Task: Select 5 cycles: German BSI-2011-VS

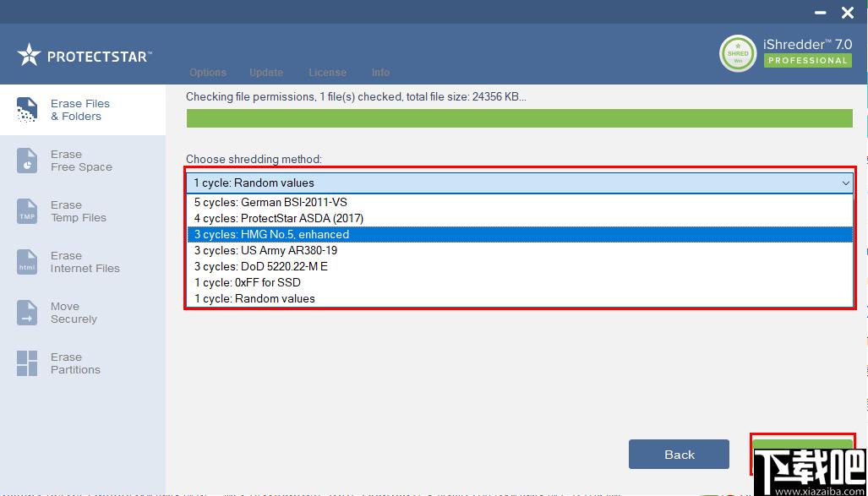Action: click(x=270, y=203)
